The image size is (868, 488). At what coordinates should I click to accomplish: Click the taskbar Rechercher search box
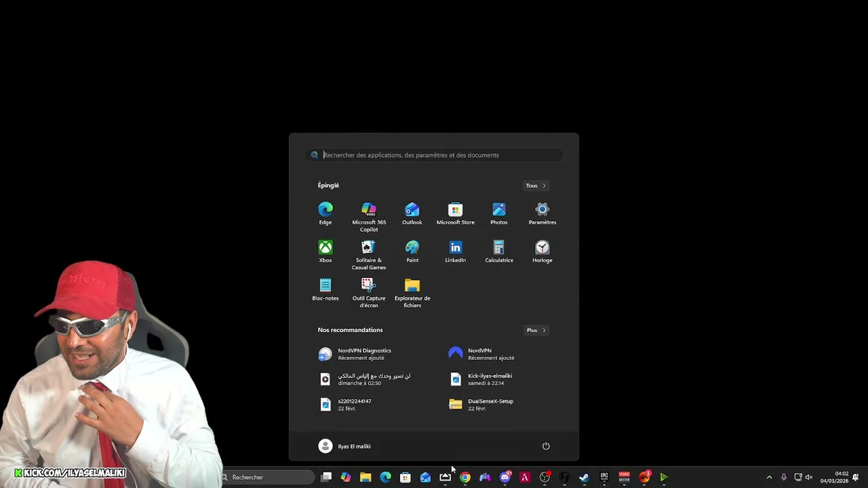pyautogui.click(x=268, y=477)
